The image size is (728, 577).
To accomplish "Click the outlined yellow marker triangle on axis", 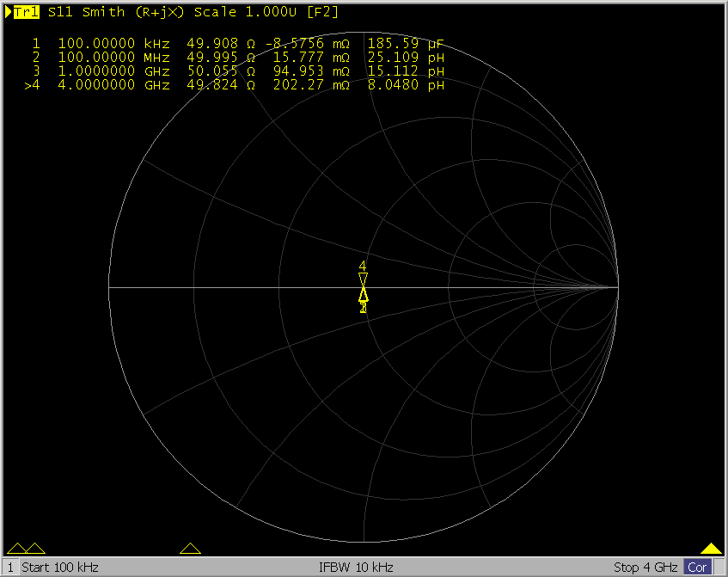I will coord(191,549).
